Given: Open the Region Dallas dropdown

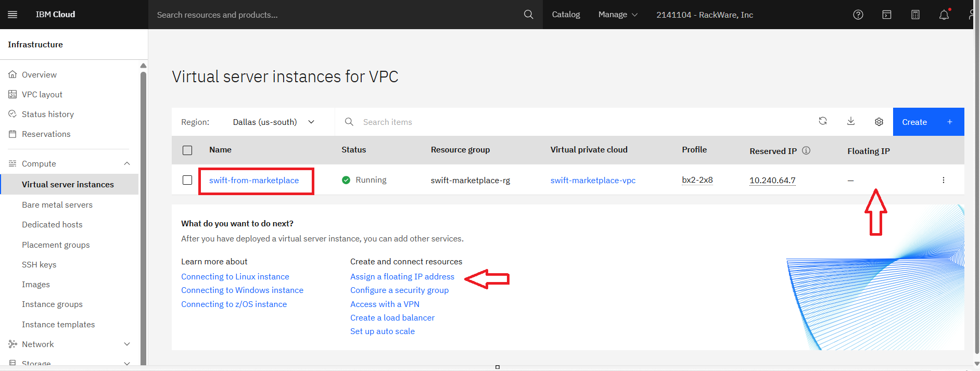Looking at the screenshot, I should coord(274,122).
